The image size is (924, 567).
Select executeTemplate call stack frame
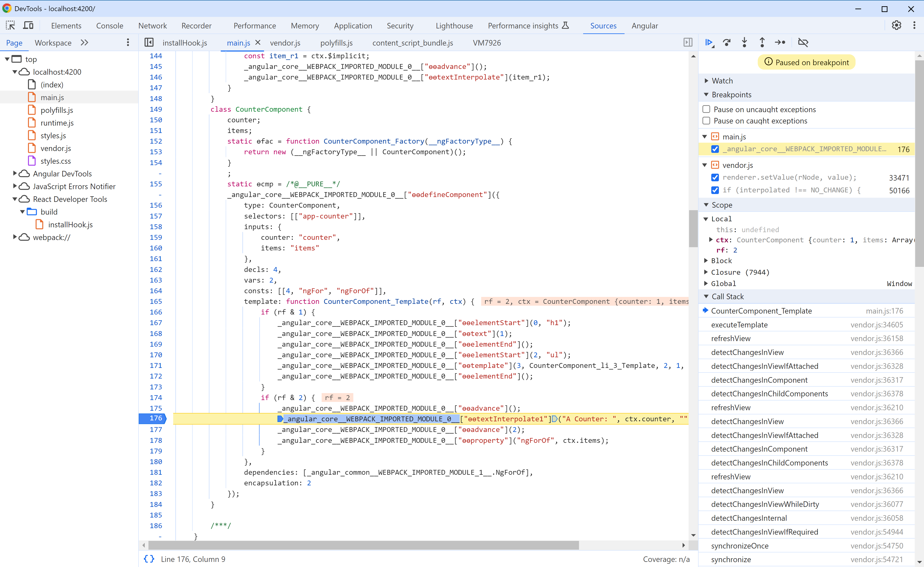(x=807, y=325)
